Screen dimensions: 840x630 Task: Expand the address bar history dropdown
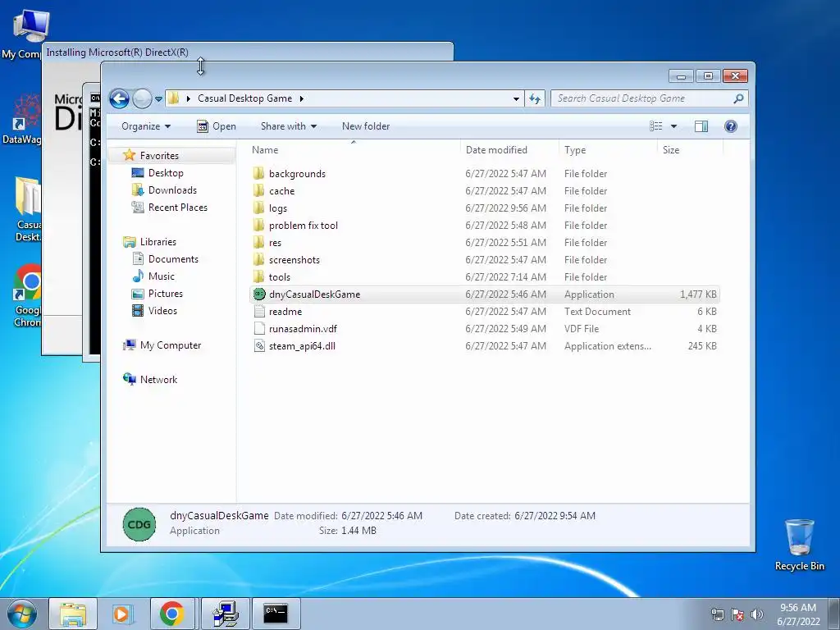click(x=516, y=98)
